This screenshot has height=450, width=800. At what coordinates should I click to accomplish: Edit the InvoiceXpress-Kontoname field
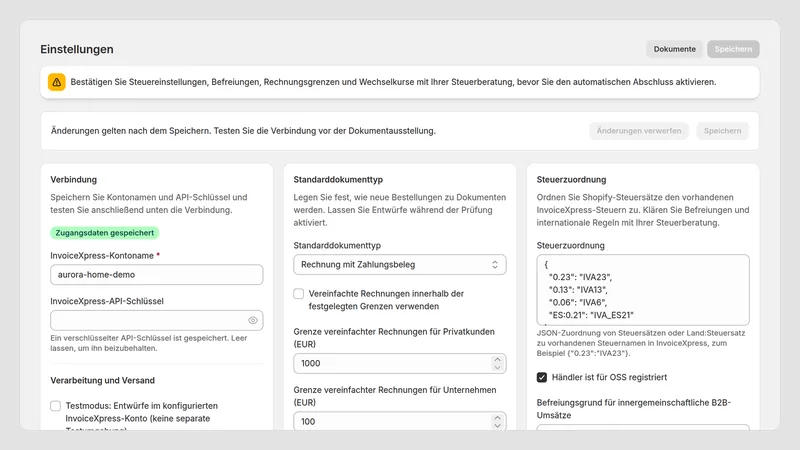(157, 274)
